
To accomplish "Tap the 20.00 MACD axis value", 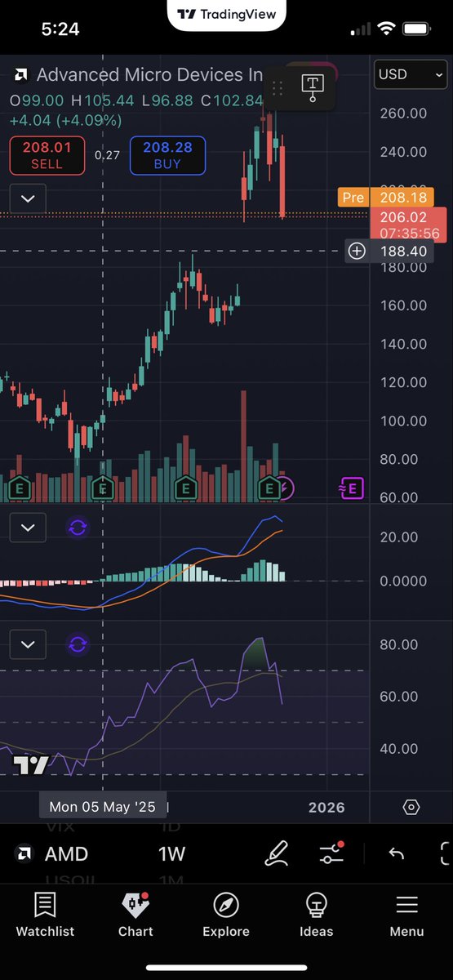I will pyautogui.click(x=399, y=537).
